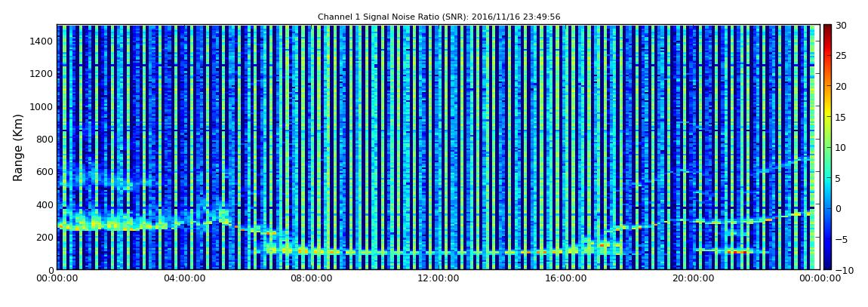Click the colorbar value 30
The image size is (868, 307).
842,25
